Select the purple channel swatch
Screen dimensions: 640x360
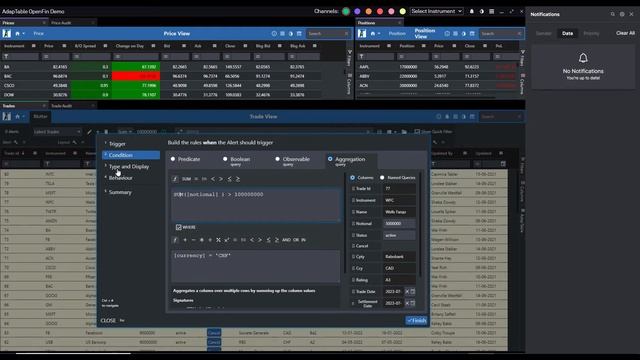pos(357,11)
